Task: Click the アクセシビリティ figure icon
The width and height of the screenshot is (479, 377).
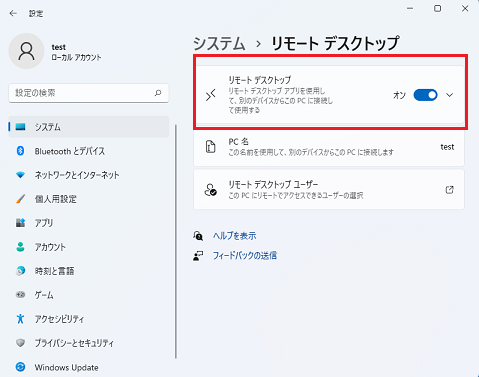Action: (21, 319)
